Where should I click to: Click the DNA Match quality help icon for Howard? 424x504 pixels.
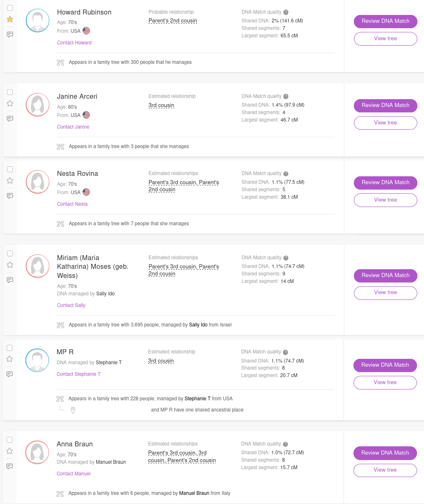click(x=286, y=12)
